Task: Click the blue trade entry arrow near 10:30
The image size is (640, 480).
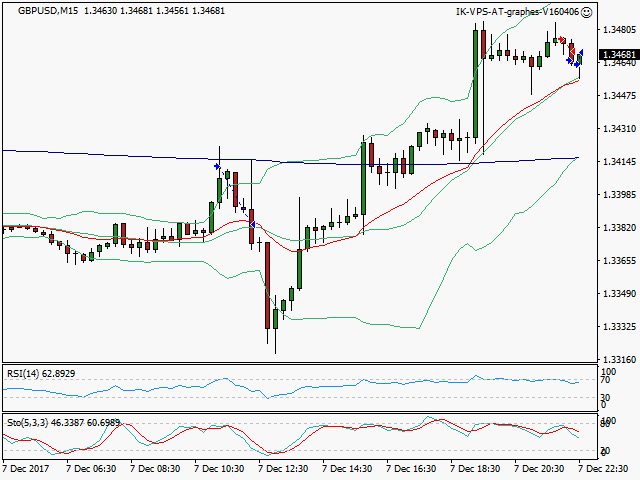Action: (217, 167)
